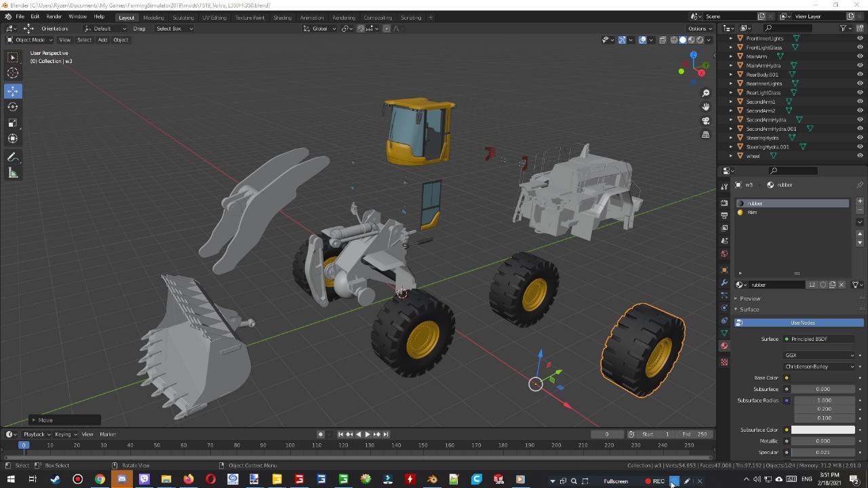Duplicate rubber material with new-copy icon
This screenshot has width=868, height=488.
833,285
